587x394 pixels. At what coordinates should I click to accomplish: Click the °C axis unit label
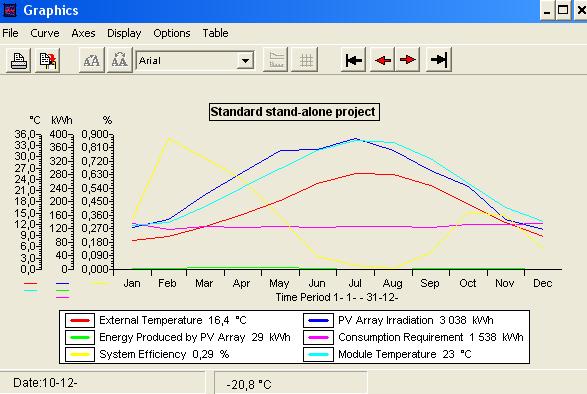[34, 120]
